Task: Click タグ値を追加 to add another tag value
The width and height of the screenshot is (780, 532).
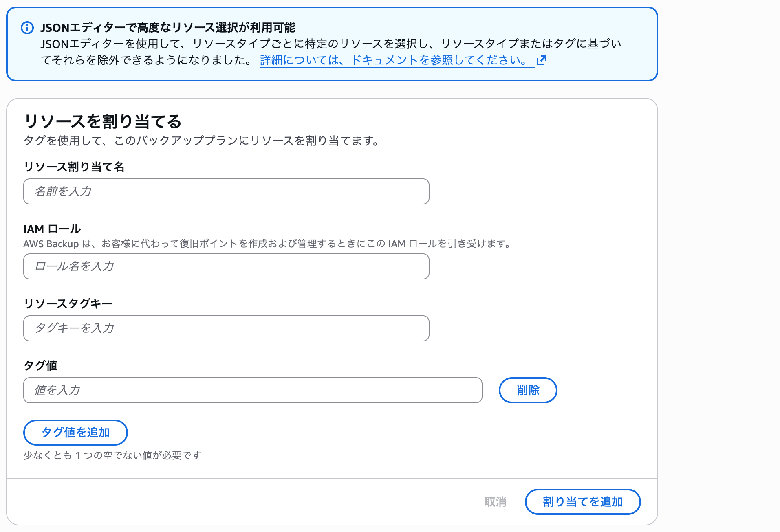Action: (x=75, y=433)
